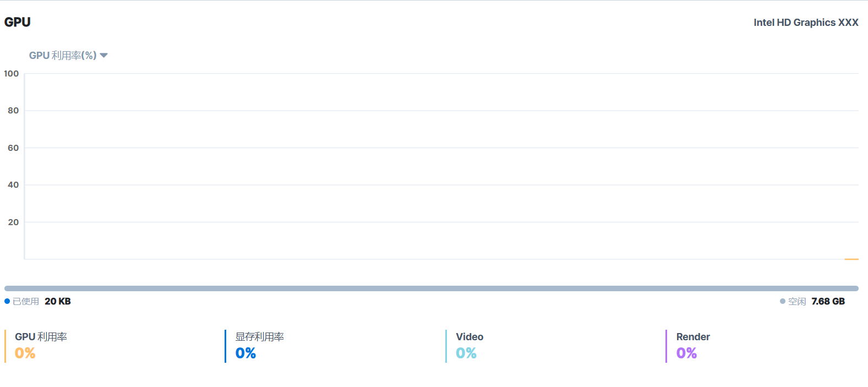Click the 20 KB used memory value
This screenshot has width=868, height=387.
point(58,302)
